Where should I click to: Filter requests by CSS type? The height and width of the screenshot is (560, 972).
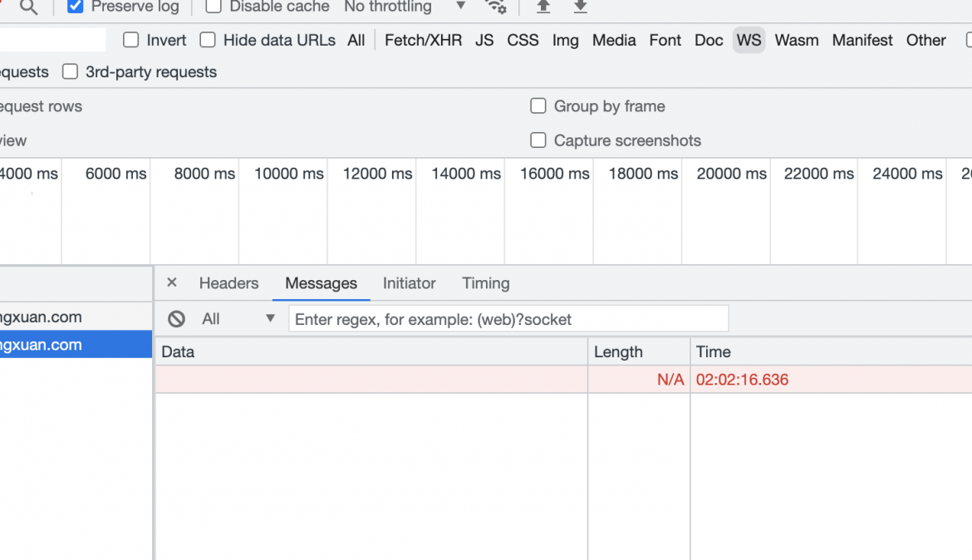coord(523,41)
